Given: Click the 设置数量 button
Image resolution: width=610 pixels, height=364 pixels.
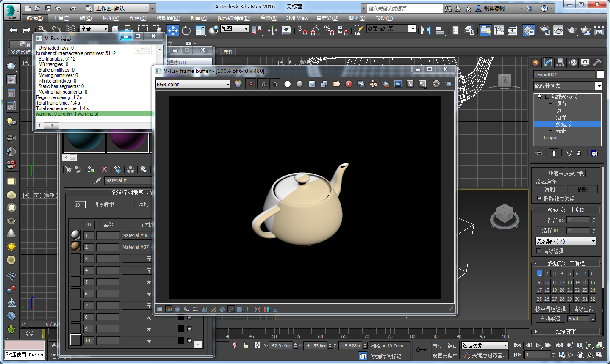Looking at the screenshot, I should click(104, 204).
